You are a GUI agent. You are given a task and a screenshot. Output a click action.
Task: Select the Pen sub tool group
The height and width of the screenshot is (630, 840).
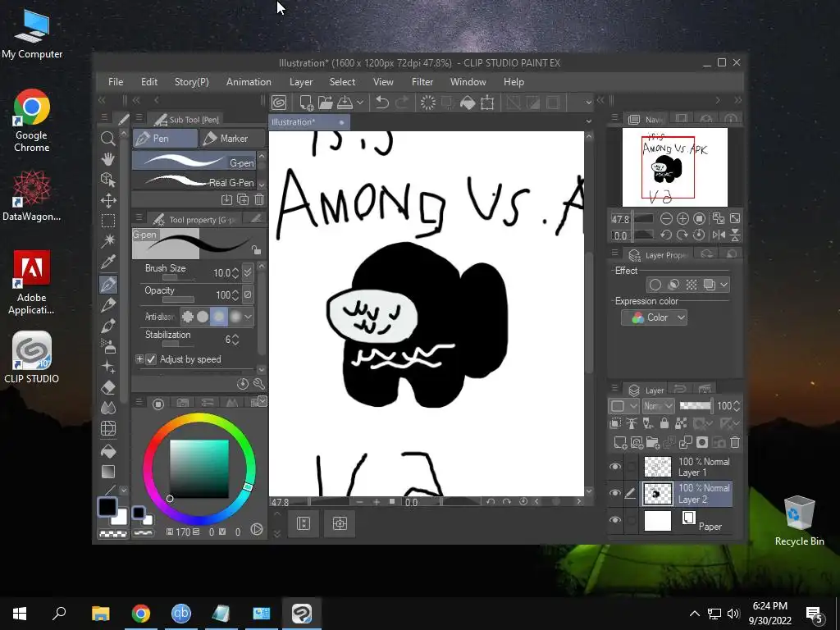165,138
